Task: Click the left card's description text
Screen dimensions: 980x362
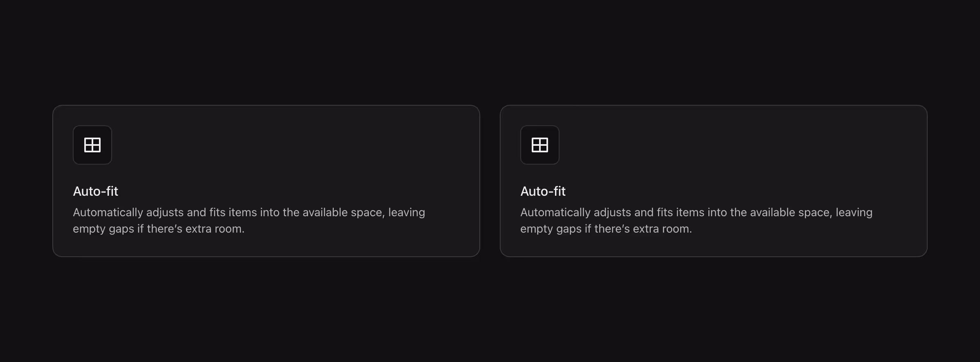Action: [x=249, y=220]
